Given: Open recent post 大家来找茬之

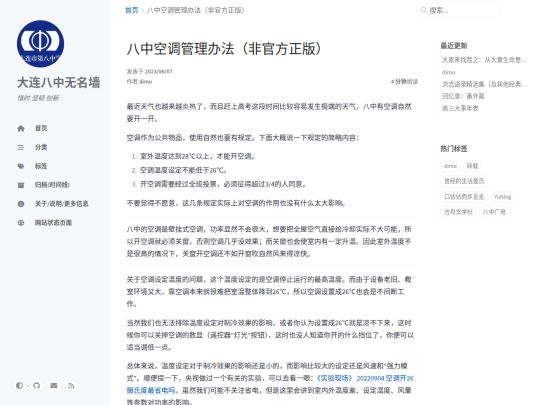Looking at the screenshot, I should pos(484,60).
